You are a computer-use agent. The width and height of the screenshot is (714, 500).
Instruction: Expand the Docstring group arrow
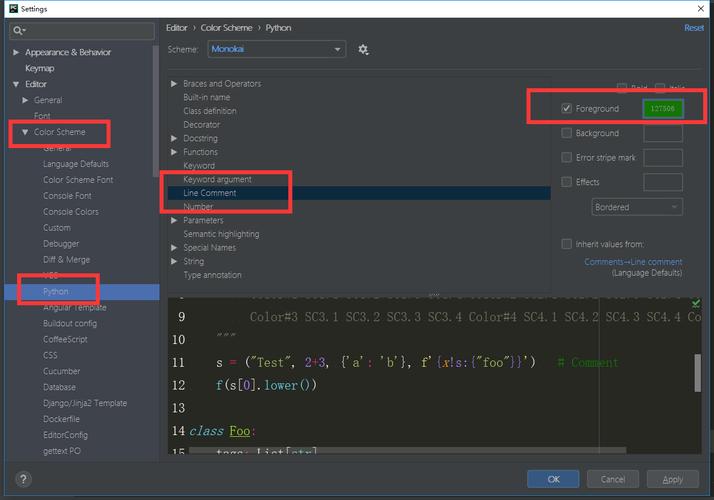pyautogui.click(x=173, y=138)
